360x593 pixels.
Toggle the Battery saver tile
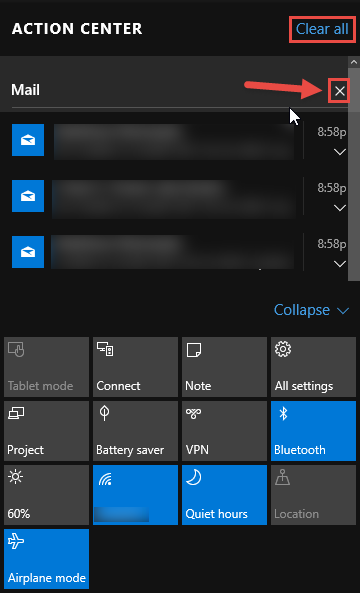135,431
